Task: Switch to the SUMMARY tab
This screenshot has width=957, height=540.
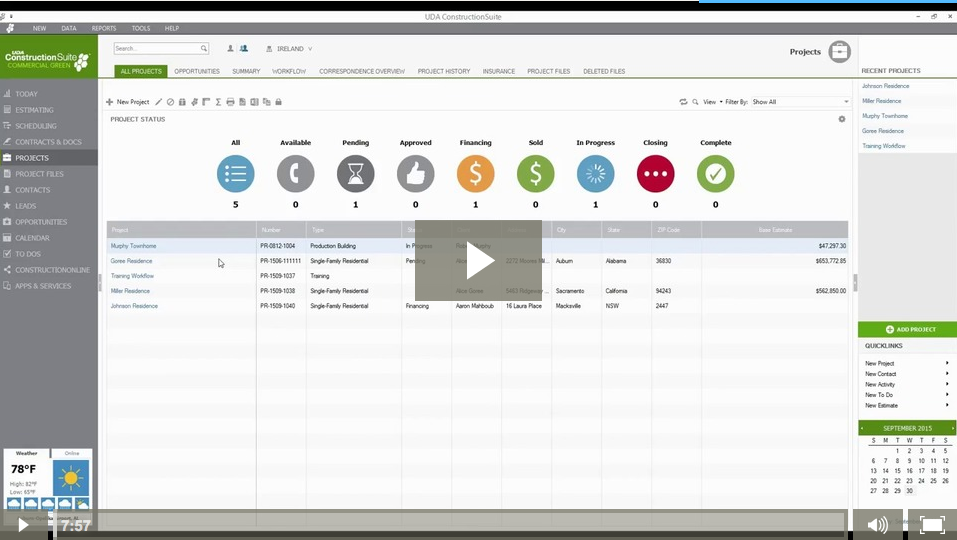Action: click(246, 71)
